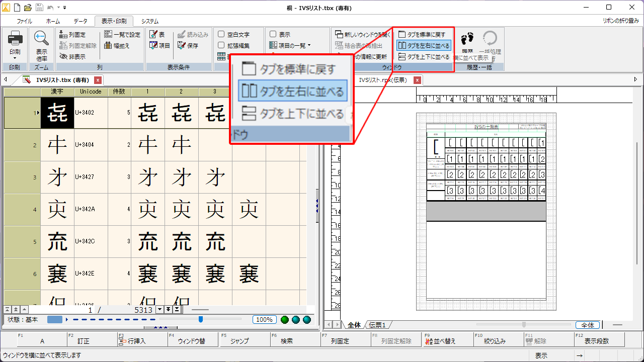Expand the 項目の一覧 dropdown

tap(309, 46)
